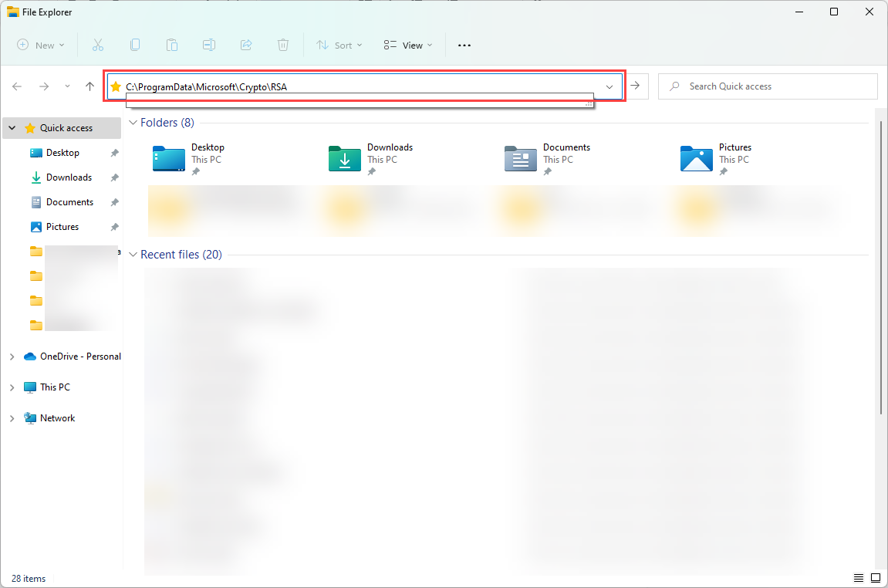Select the Rename icon
This screenshot has width=888, height=588.
click(x=209, y=45)
